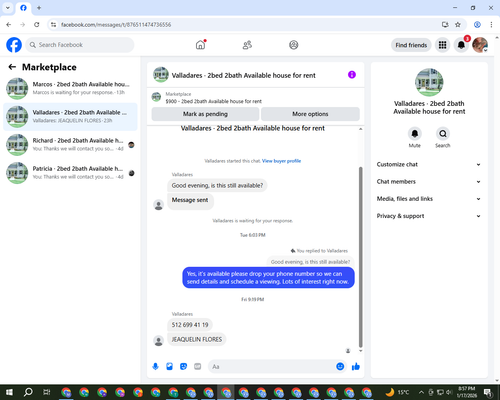This screenshot has width=500, height=400.
Task: Open the Facebook menu grid icon
Action: click(x=442, y=45)
